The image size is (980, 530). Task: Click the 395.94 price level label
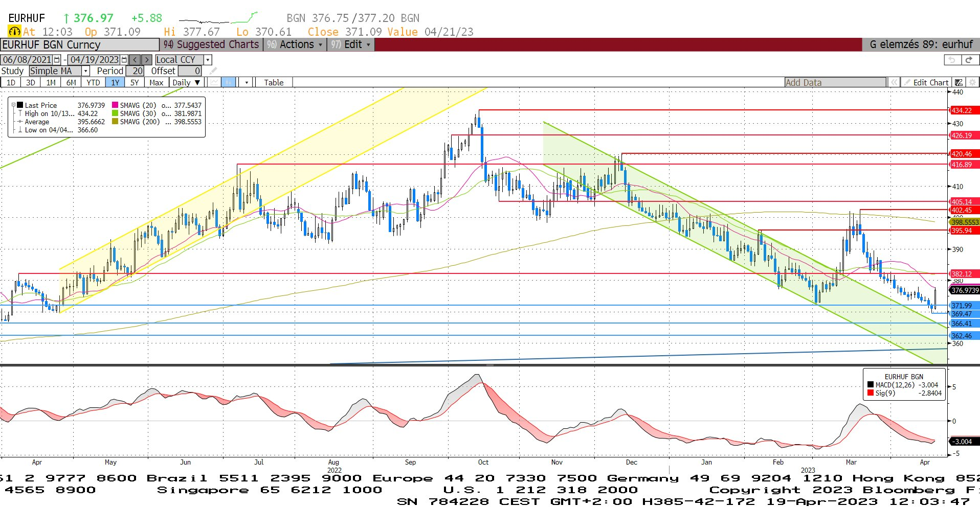pyautogui.click(x=964, y=231)
